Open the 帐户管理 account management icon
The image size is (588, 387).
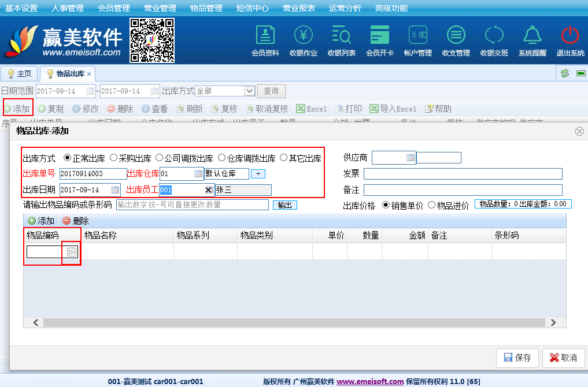pyautogui.click(x=418, y=36)
